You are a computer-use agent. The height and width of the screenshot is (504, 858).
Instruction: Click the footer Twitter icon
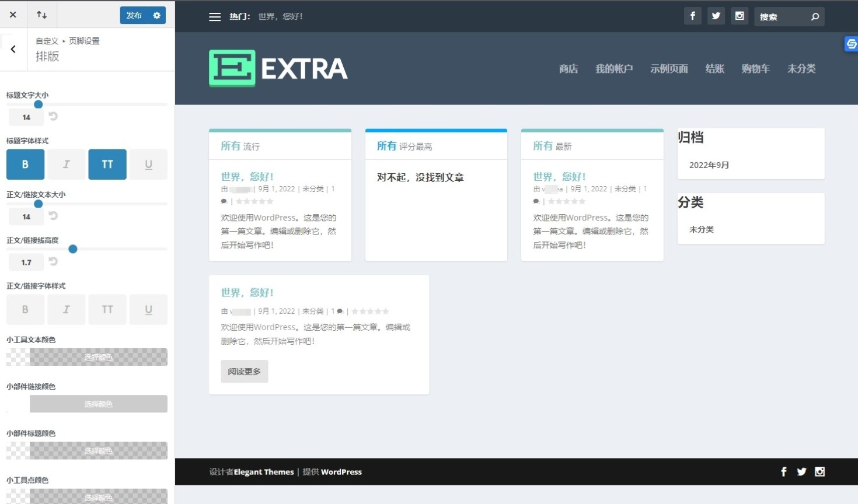(801, 471)
